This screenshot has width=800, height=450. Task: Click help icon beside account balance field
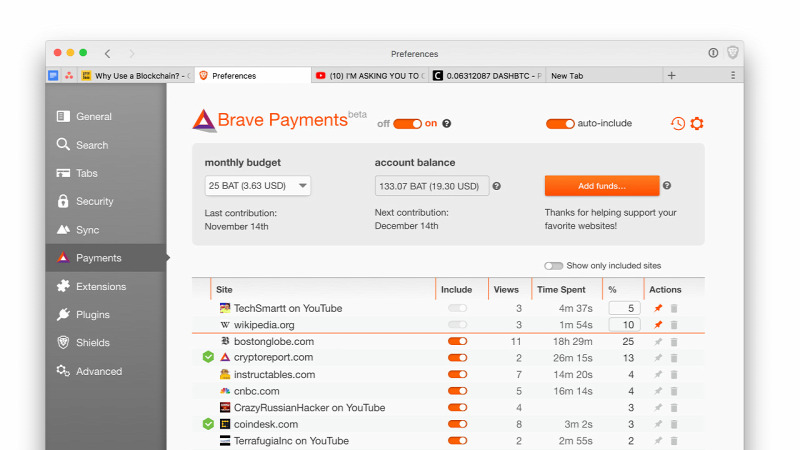[x=496, y=186]
